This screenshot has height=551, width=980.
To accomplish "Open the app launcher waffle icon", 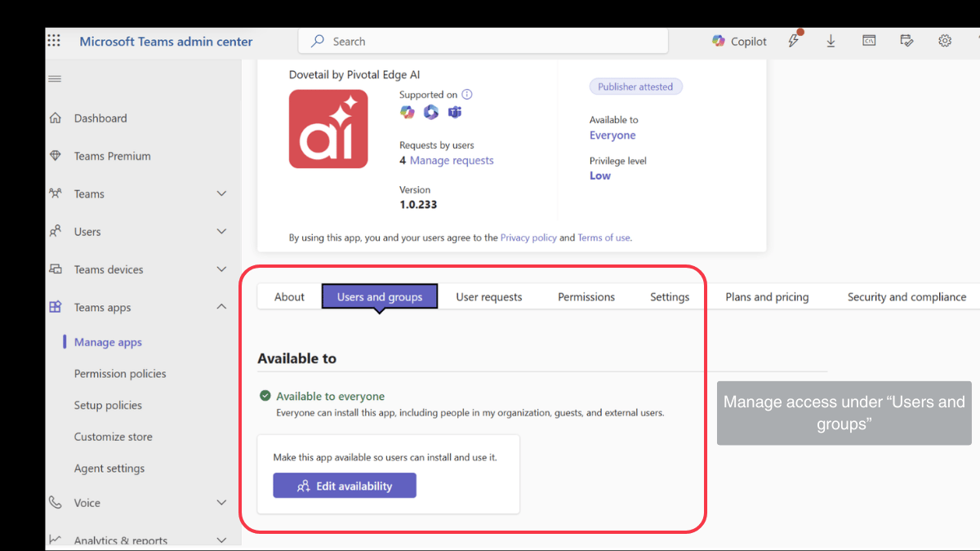I will tap(54, 41).
